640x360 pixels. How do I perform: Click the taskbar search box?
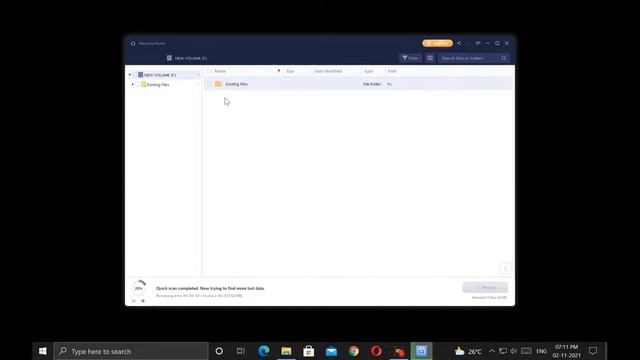[131, 351]
